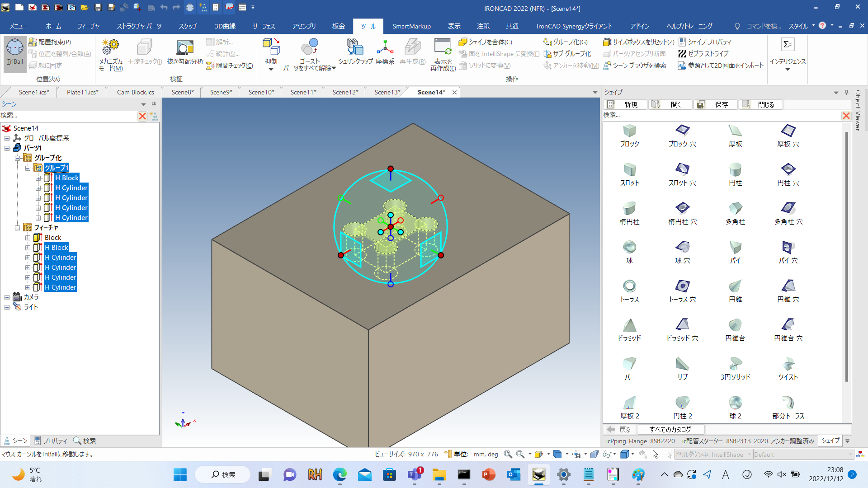Toggle auto-hide pin on the シェイプ panel
This screenshot has height=488, width=868.
pyautogui.click(x=846, y=92)
